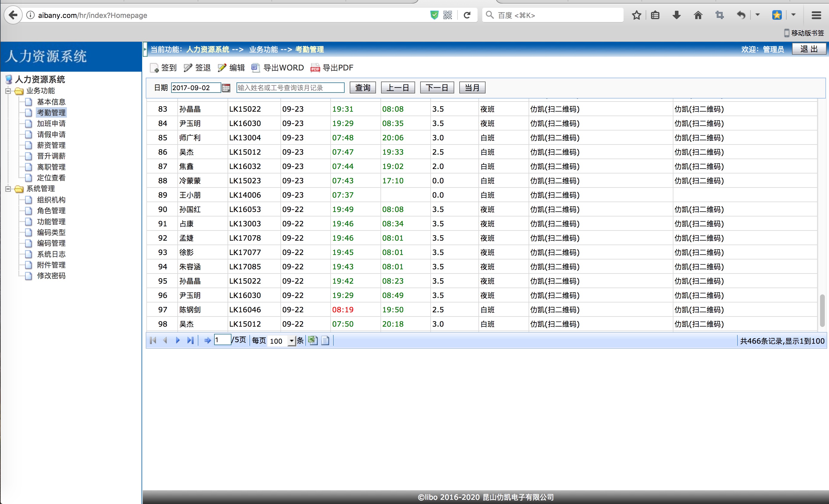The image size is (829, 504).
Task: Open 加班申请 in the sidebar
Action: tap(51, 124)
